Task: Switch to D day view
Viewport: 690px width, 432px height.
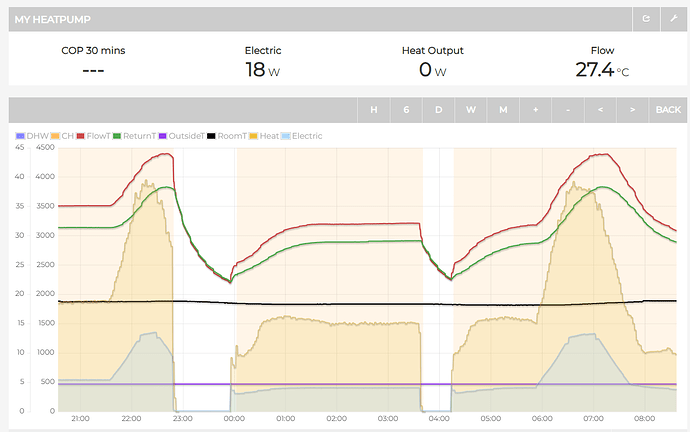Action: (x=438, y=110)
